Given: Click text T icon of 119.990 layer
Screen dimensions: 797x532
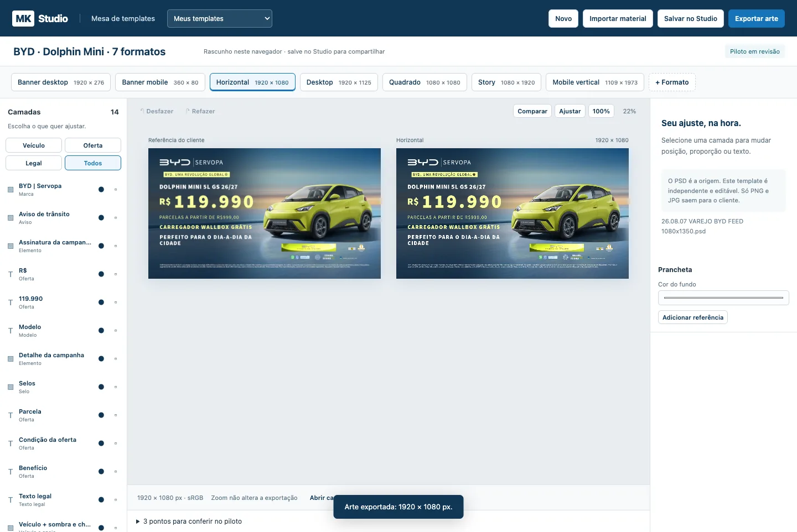Looking at the screenshot, I should pyautogui.click(x=11, y=302).
